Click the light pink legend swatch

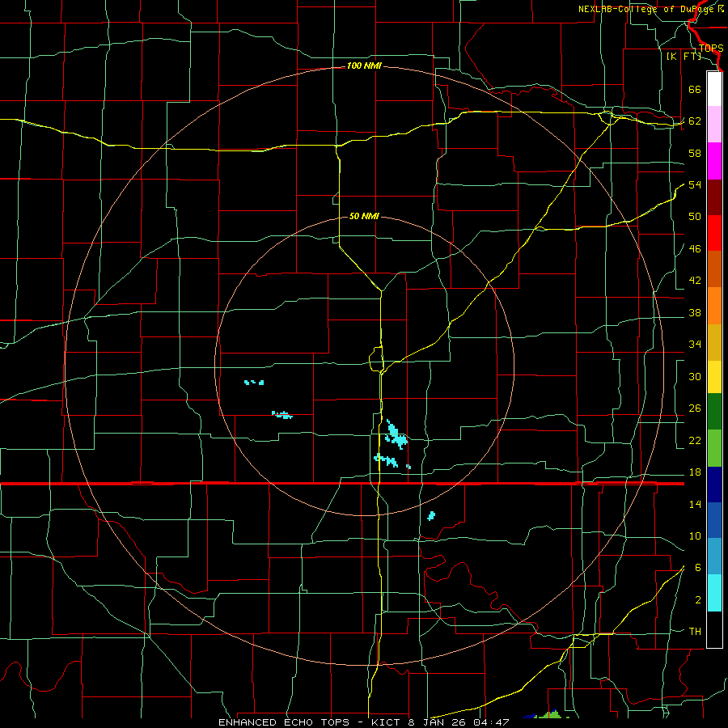click(x=714, y=125)
